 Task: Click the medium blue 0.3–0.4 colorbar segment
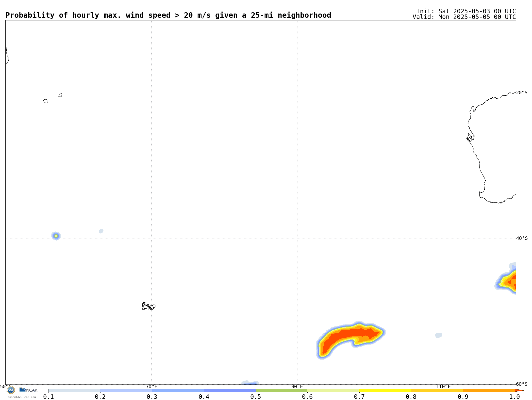click(178, 390)
